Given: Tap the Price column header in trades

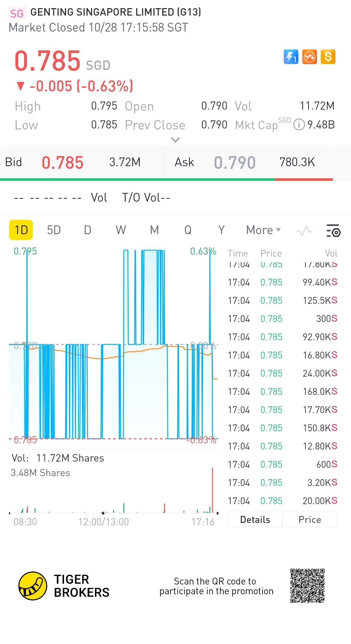Looking at the screenshot, I should coord(271,253).
